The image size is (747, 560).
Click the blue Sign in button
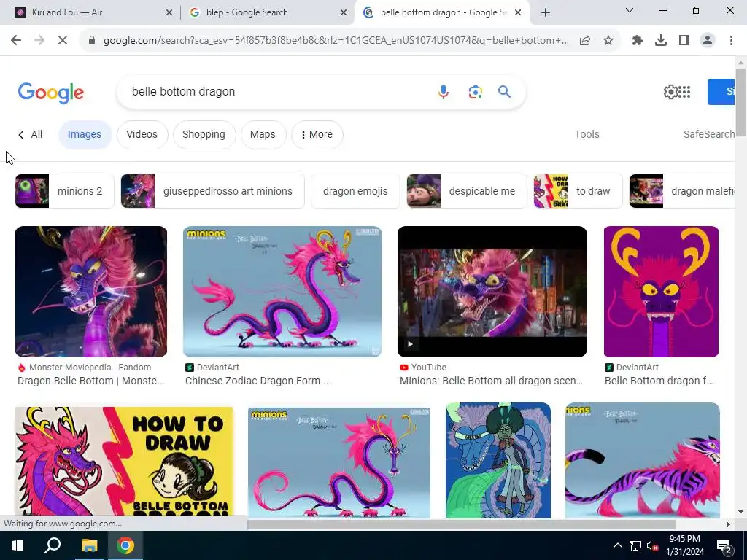[x=721, y=92]
